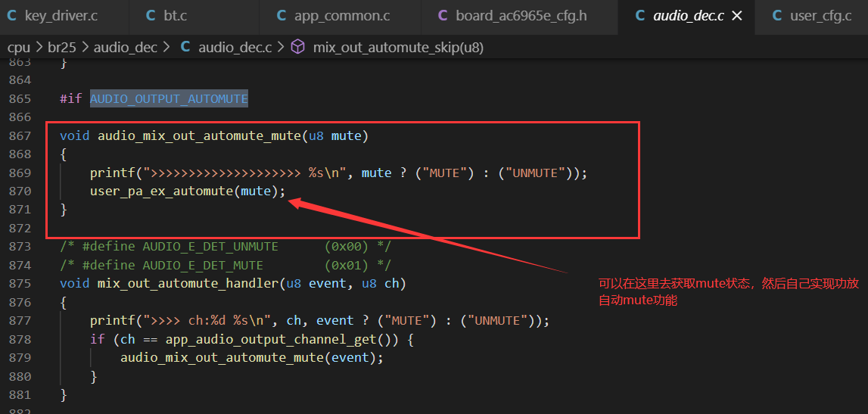Click app_audio_output_channel_get on line 878
The width and height of the screenshot is (868, 414).
tap(271, 339)
